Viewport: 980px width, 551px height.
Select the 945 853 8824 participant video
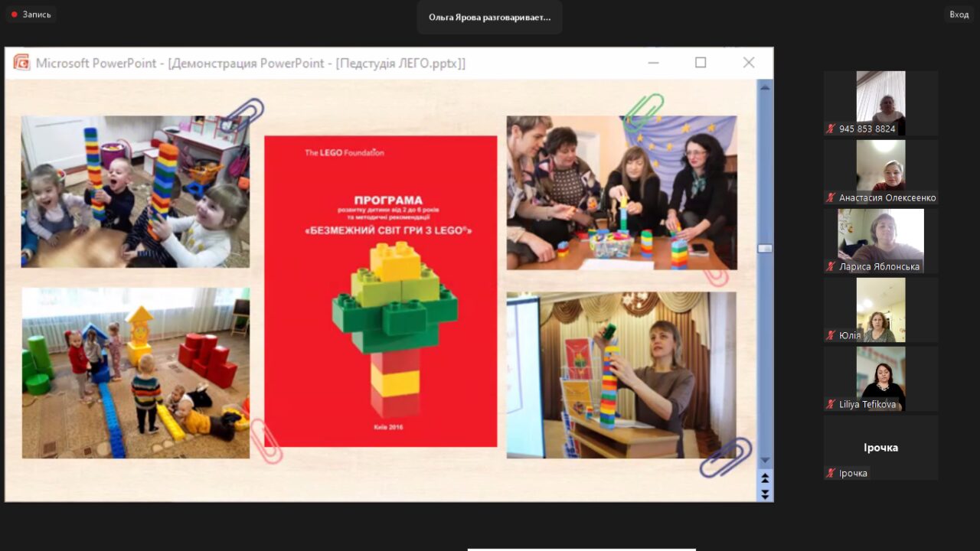[880, 103]
